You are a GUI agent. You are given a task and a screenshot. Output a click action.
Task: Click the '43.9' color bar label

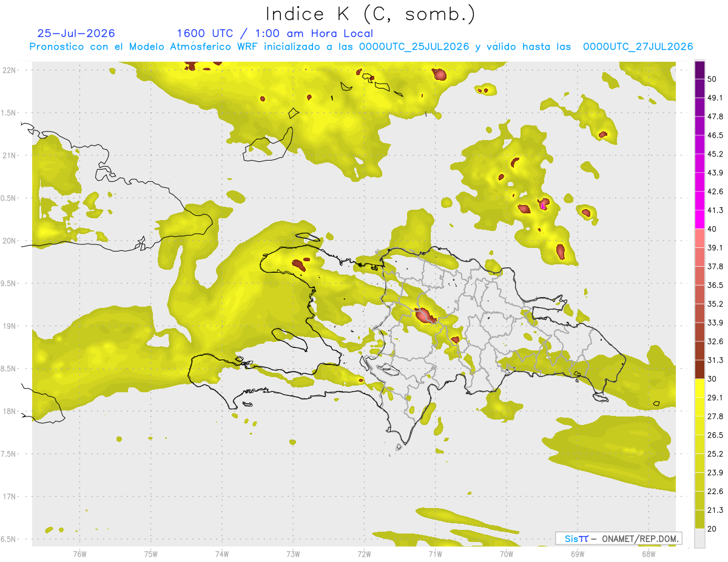715,173
